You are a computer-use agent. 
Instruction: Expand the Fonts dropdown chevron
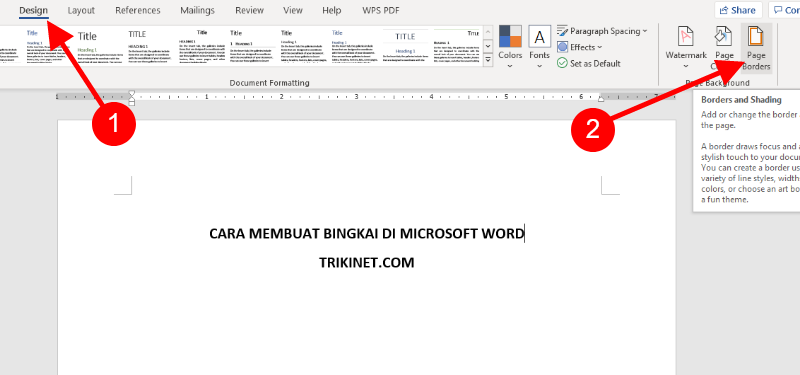pyautogui.click(x=539, y=66)
